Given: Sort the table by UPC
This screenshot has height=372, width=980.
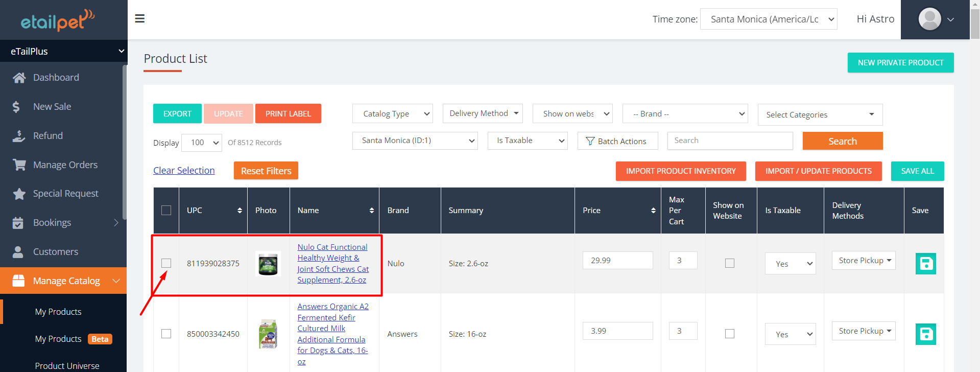Looking at the screenshot, I should click(x=240, y=211).
